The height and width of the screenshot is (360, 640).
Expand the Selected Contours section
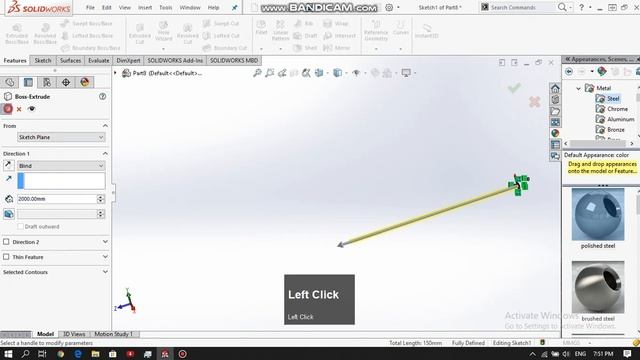click(105, 272)
